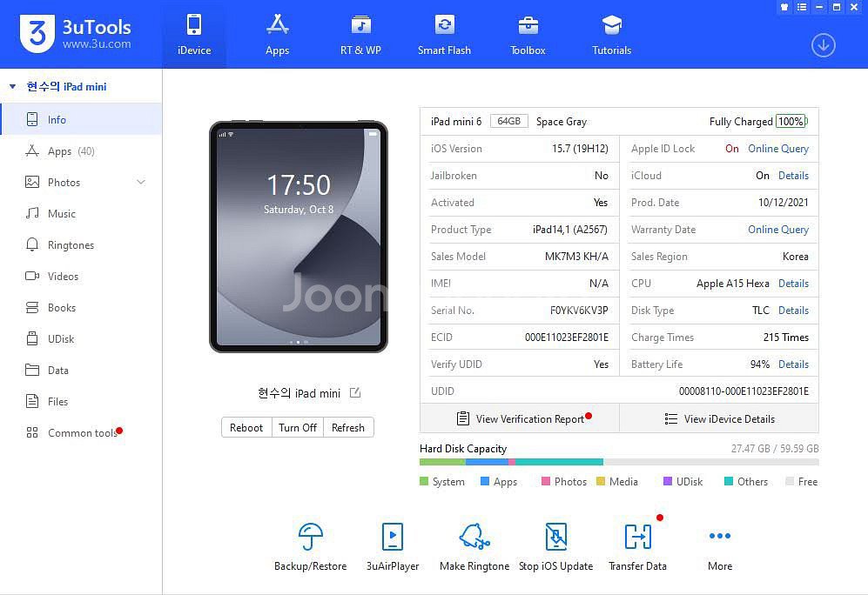Collapse the 현수의 iPad mini device tree
Viewport: 868px width, 595px height.
pyautogui.click(x=12, y=86)
